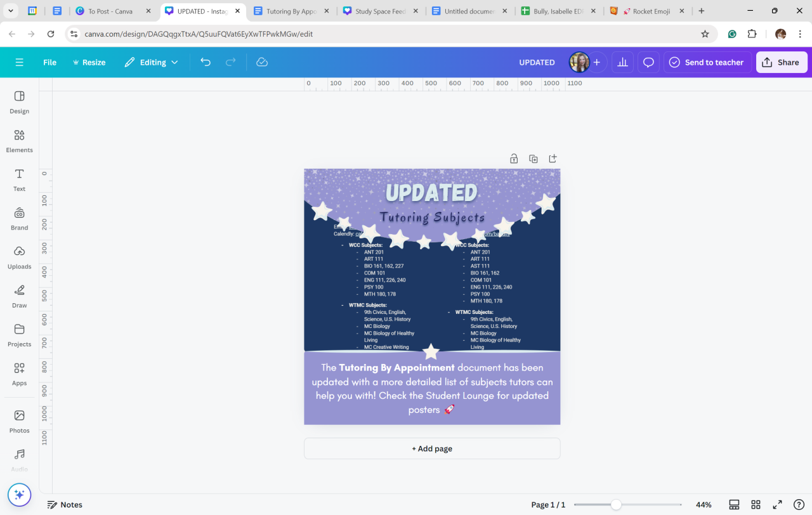The height and width of the screenshot is (515, 812).
Task: Open Chrome three-dot menu
Action: pyautogui.click(x=799, y=34)
